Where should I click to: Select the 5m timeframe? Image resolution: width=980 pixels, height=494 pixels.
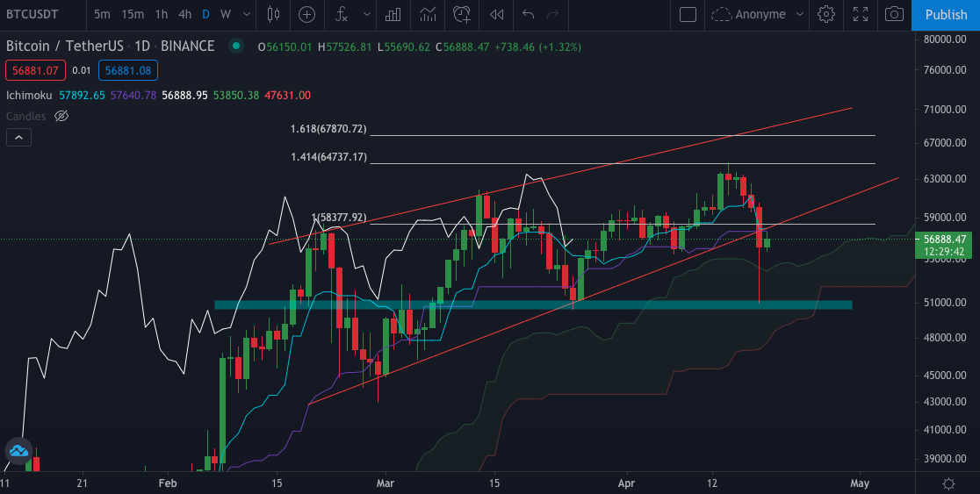(x=102, y=14)
